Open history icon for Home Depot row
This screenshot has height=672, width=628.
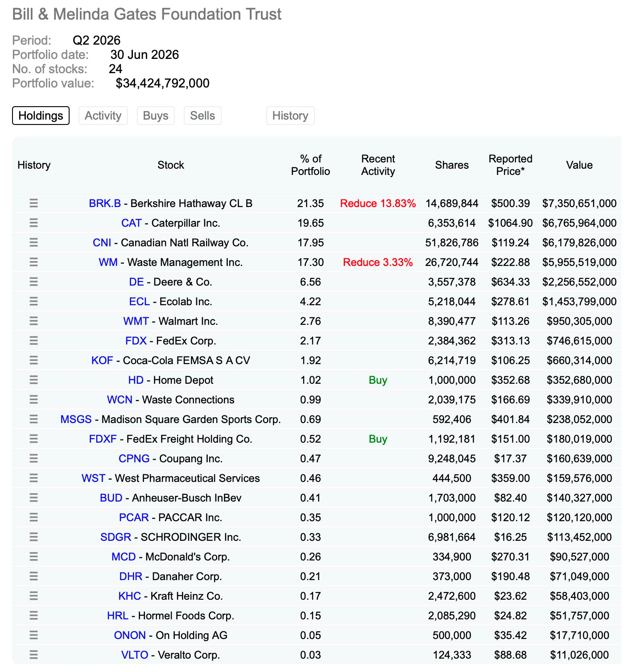click(33, 380)
